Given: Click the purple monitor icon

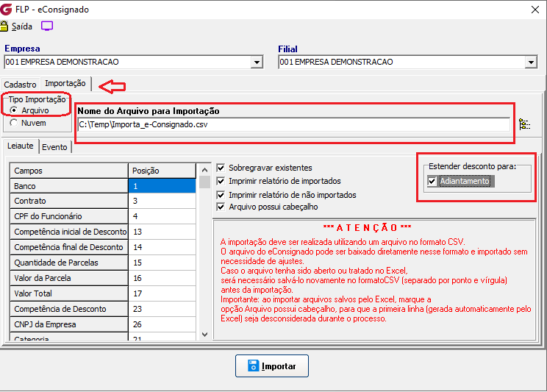Looking at the screenshot, I should (x=47, y=26).
